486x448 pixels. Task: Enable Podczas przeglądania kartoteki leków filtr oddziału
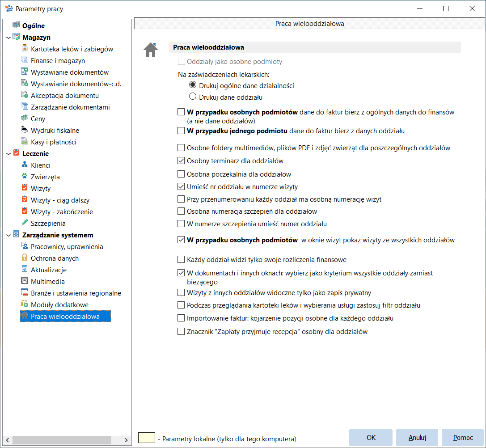click(181, 305)
